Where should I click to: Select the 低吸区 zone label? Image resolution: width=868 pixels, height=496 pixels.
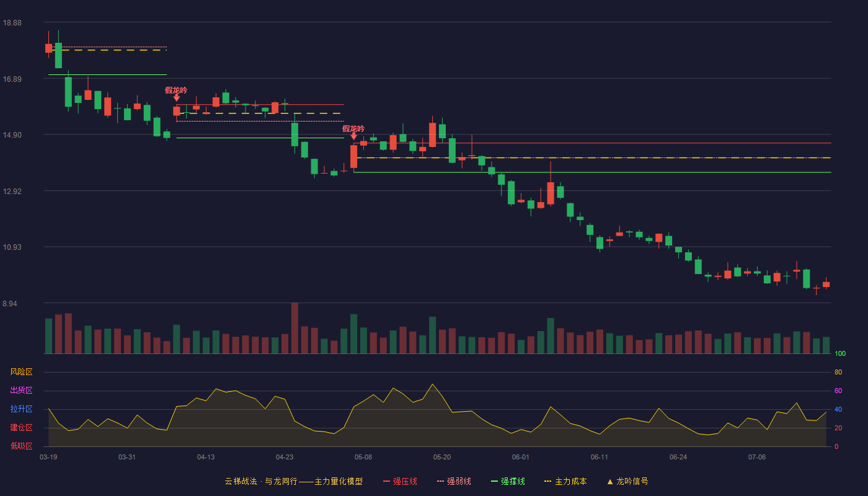tap(21, 446)
